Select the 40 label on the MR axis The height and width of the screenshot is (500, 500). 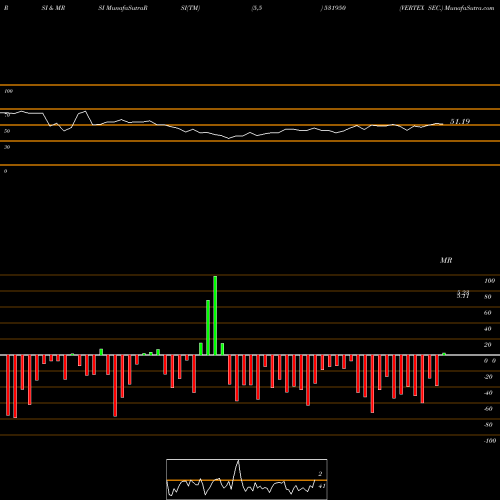coord(487,329)
